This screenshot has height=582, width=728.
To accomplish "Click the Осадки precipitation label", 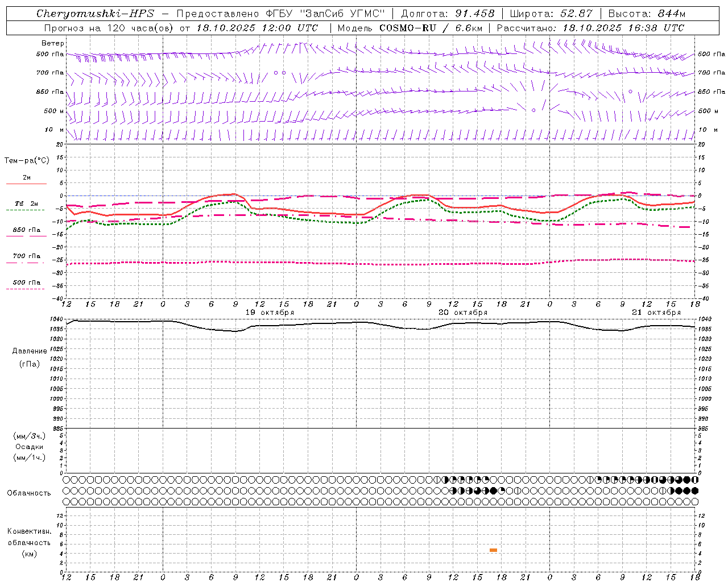I will point(30,447).
